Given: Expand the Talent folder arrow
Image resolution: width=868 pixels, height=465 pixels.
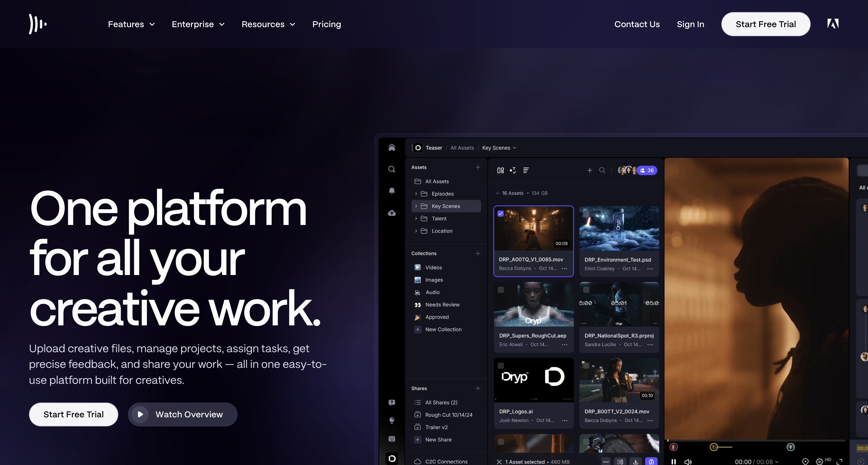Looking at the screenshot, I should tap(416, 219).
